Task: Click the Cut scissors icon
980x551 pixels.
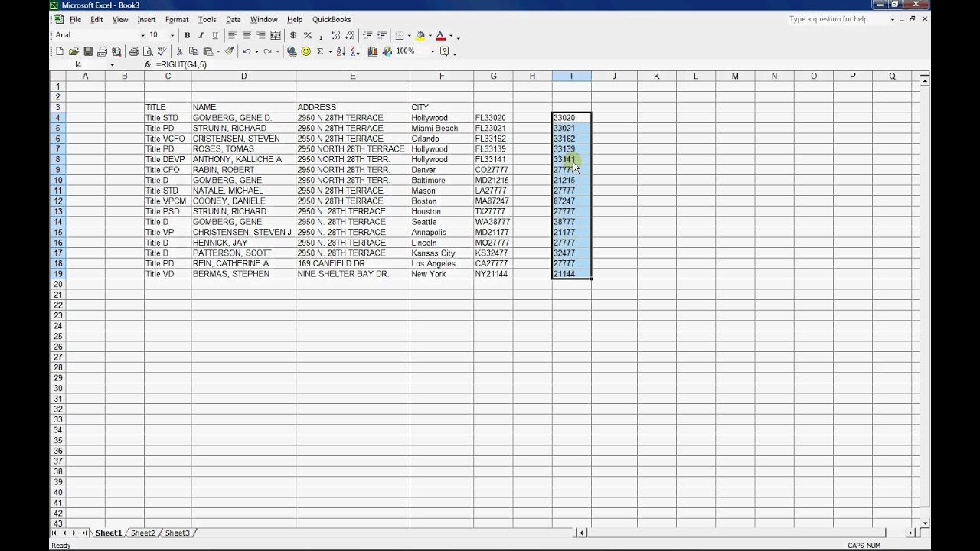Action: point(179,51)
